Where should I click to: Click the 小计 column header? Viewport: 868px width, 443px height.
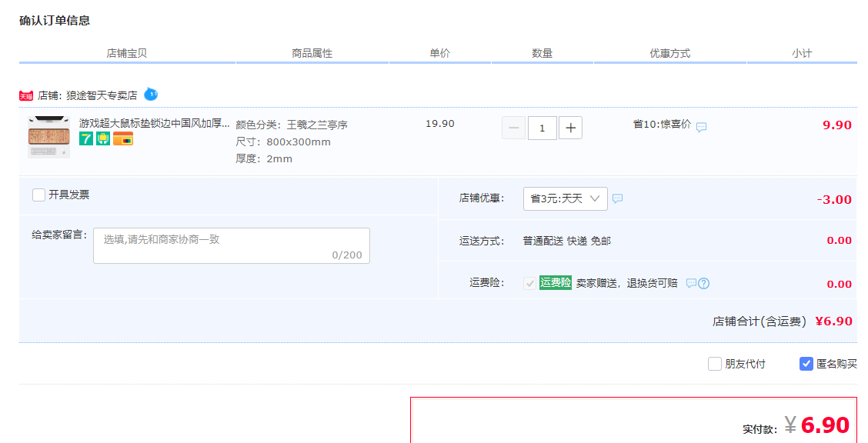pos(802,54)
